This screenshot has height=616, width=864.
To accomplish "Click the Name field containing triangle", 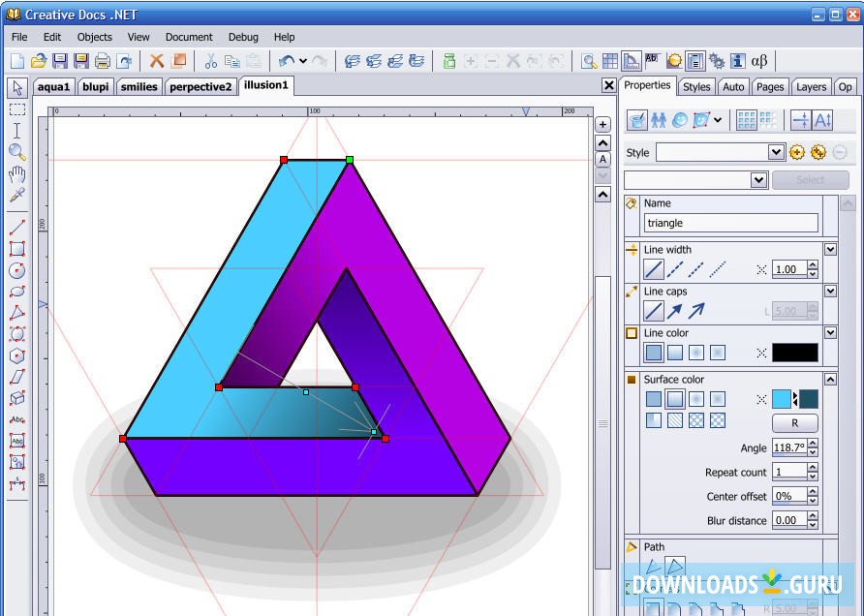I will 730,223.
